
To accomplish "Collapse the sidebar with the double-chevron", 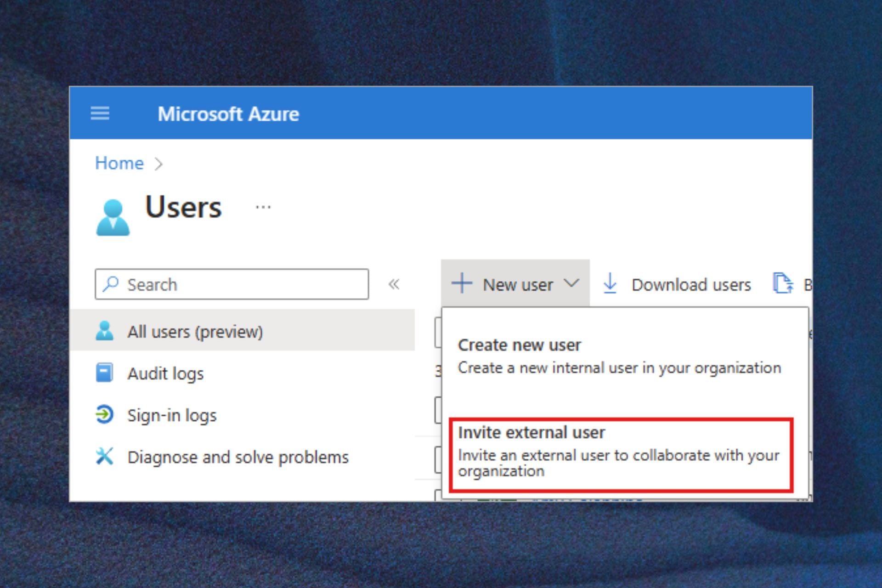I will pyautogui.click(x=394, y=284).
